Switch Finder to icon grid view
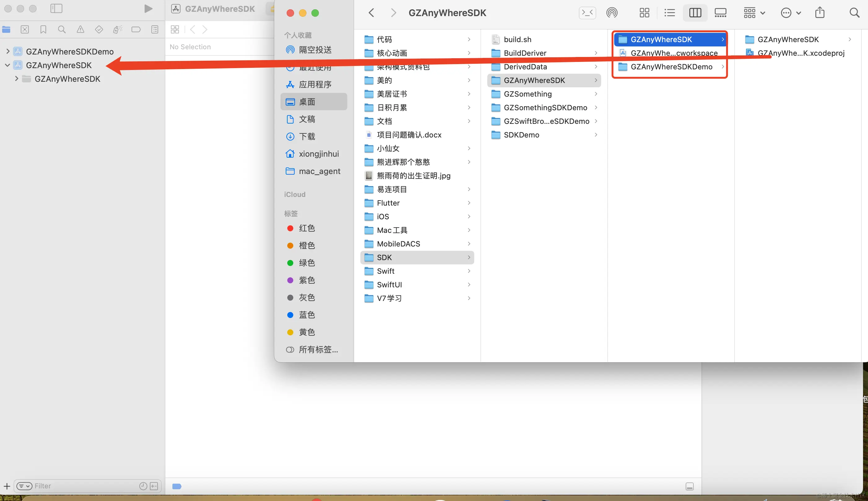The image size is (868, 501). [644, 13]
